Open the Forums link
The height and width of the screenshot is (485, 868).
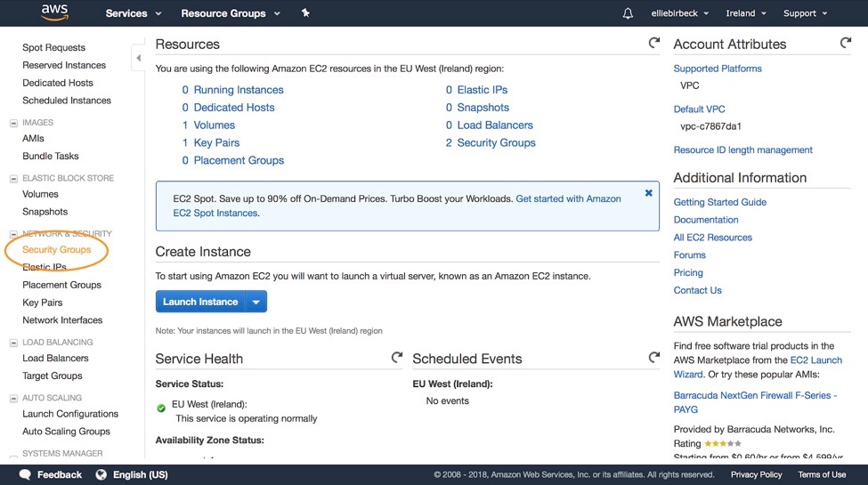(689, 255)
